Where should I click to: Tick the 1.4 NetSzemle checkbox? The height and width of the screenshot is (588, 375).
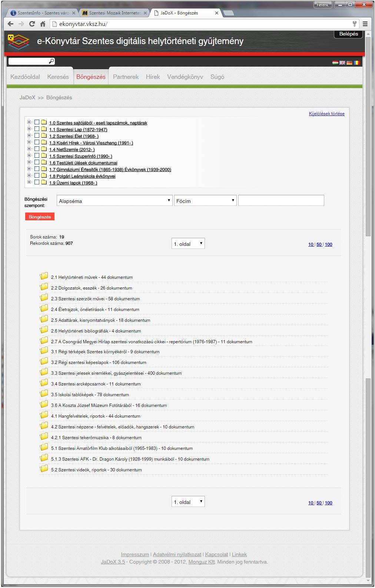pos(37,149)
